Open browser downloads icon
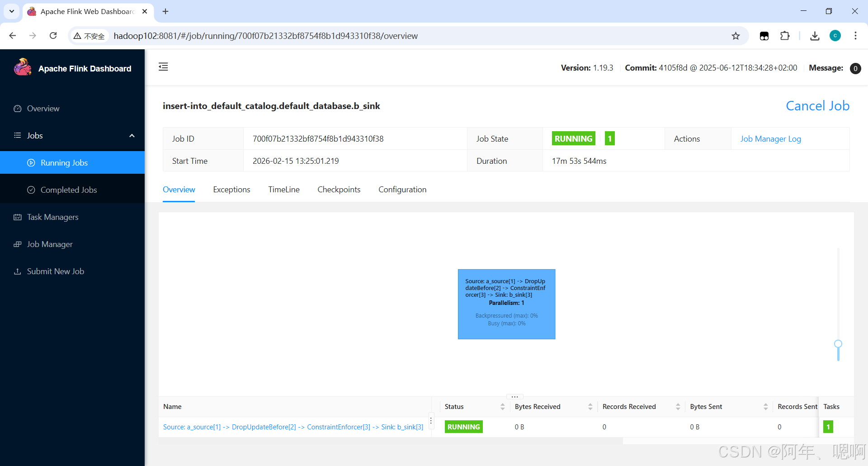 tap(815, 36)
